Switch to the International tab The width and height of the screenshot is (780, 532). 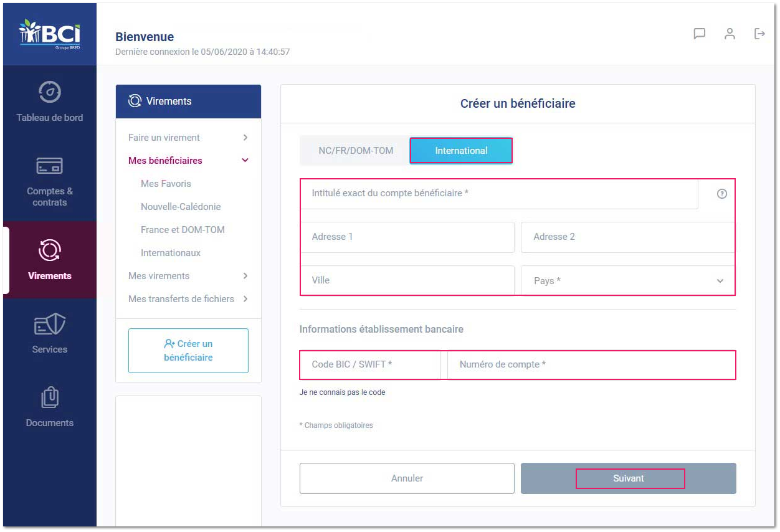tap(461, 151)
